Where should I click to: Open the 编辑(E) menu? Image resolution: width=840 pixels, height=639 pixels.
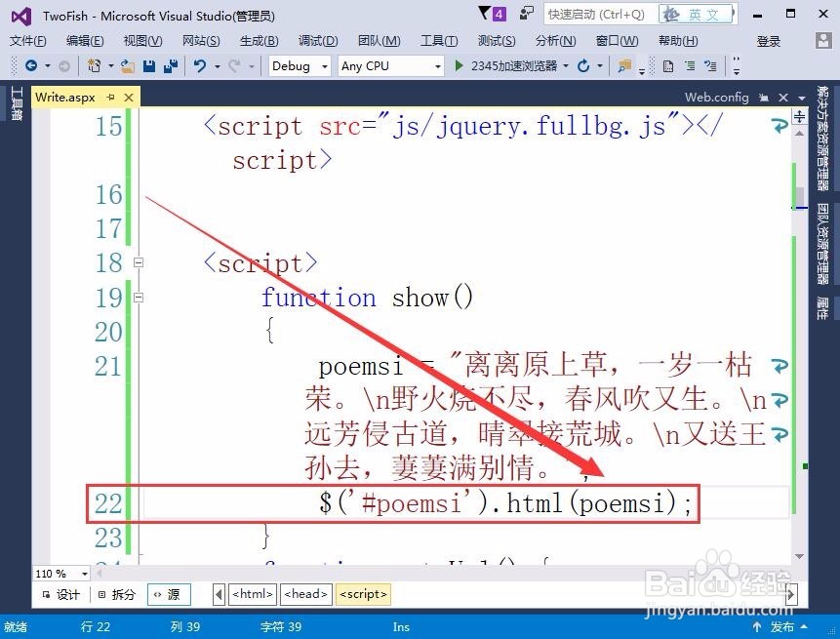[85, 41]
